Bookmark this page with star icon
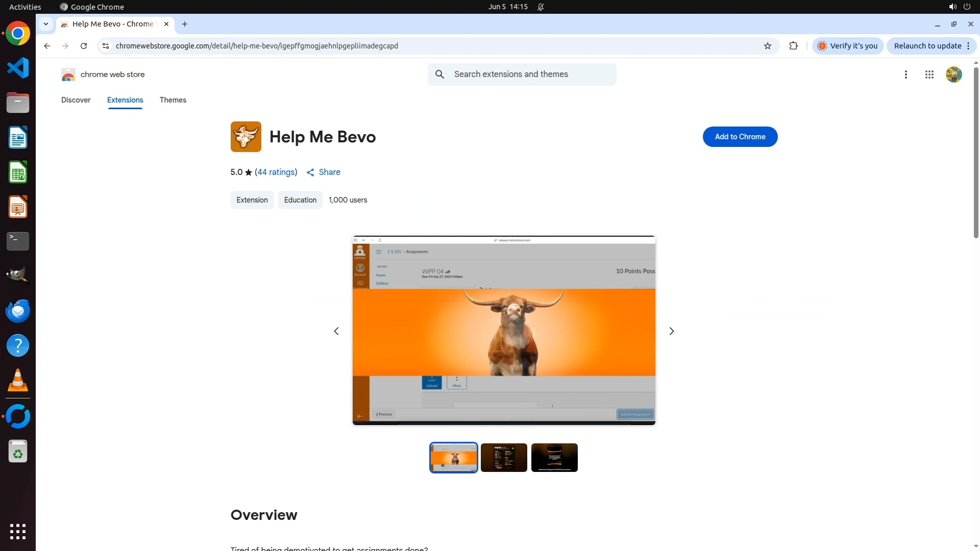The height and width of the screenshot is (551, 980). [767, 46]
